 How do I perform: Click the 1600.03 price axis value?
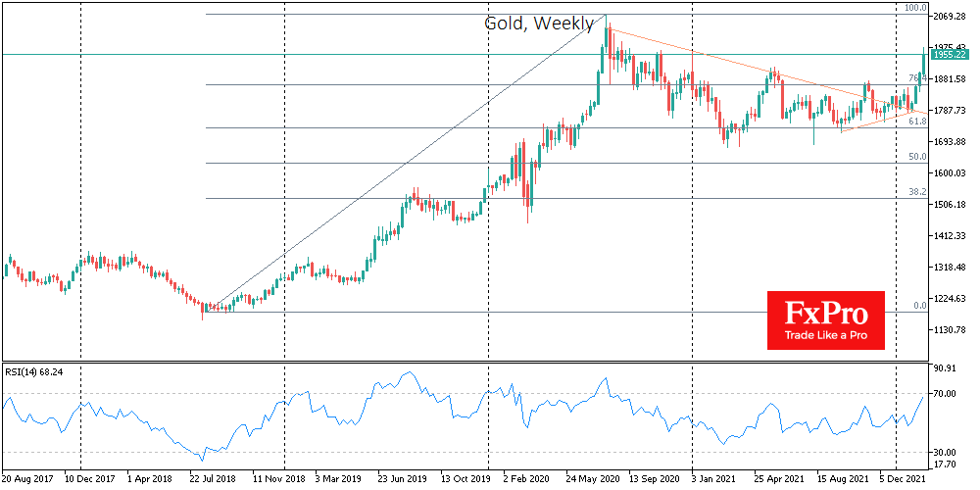(x=952, y=173)
